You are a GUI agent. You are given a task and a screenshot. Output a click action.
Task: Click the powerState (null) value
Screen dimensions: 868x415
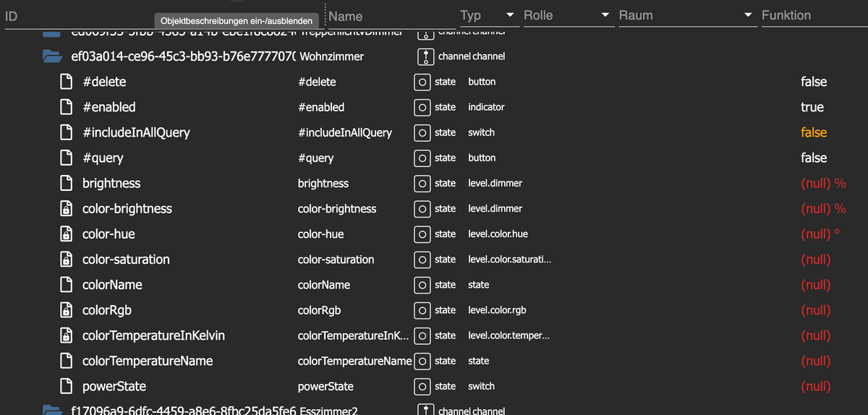click(815, 387)
